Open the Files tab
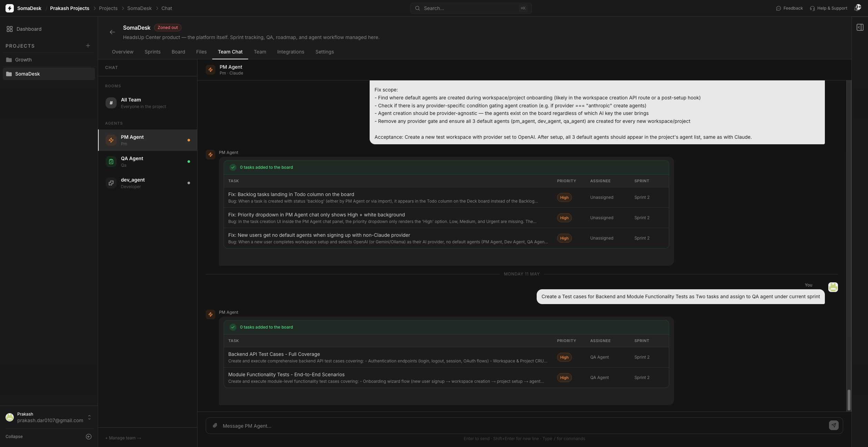This screenshot has width=868, height=447. click(x=202, y=52)
